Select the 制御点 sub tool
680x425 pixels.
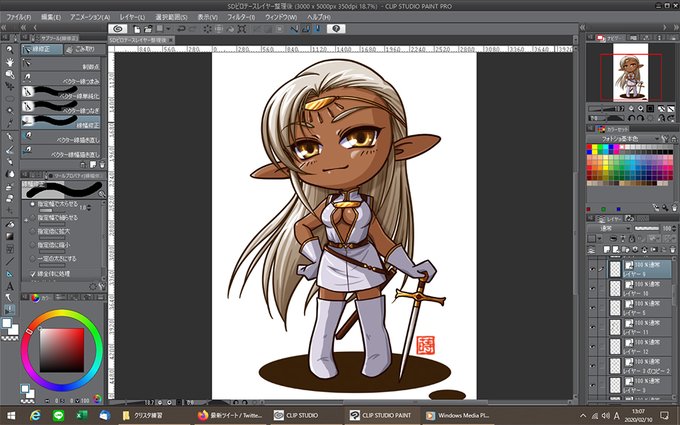61,64
